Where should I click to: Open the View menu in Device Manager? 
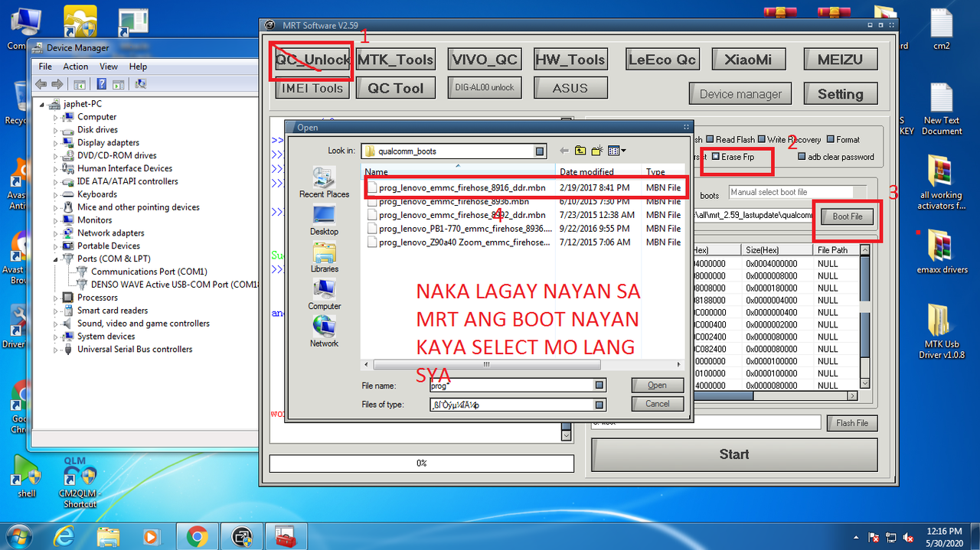[x=110, y=67]
